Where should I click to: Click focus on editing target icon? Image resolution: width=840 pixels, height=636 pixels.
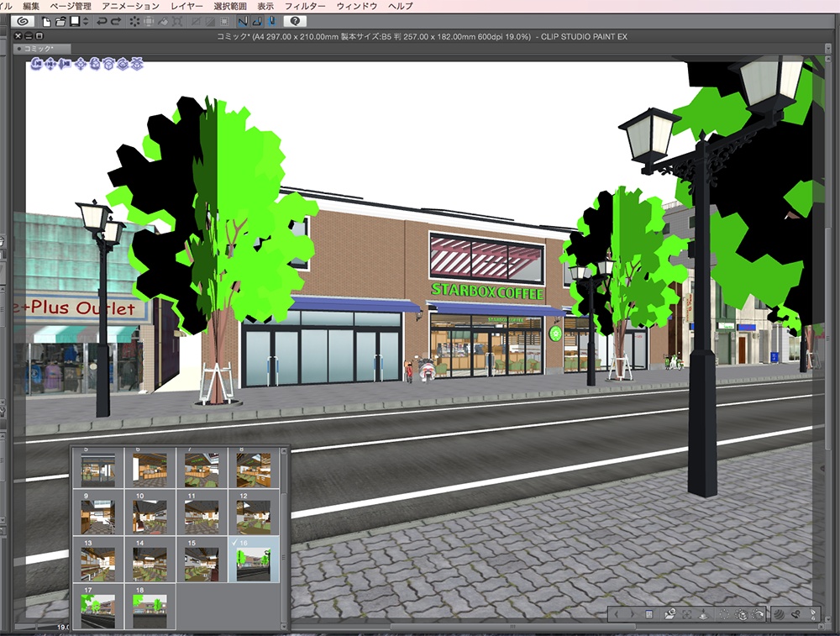pos(687,614)
